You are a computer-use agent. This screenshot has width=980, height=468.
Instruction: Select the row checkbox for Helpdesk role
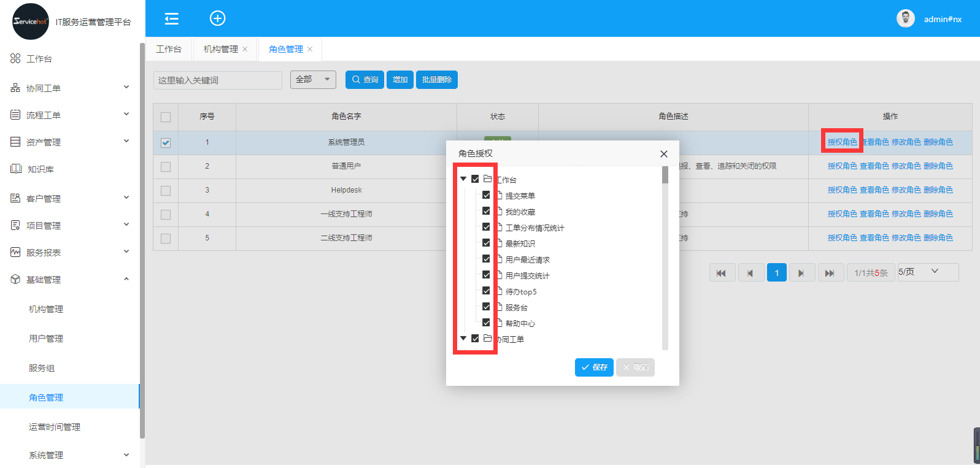click(x=166, y=191)
